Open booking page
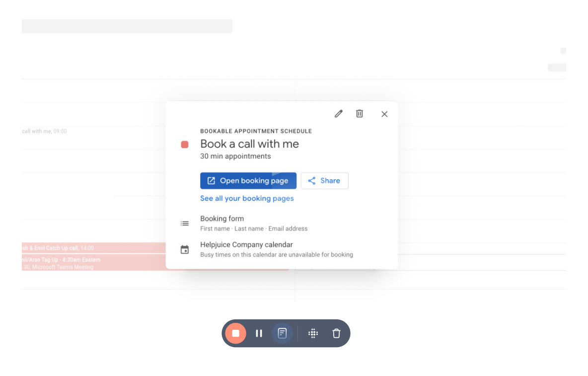 [248, 181]
